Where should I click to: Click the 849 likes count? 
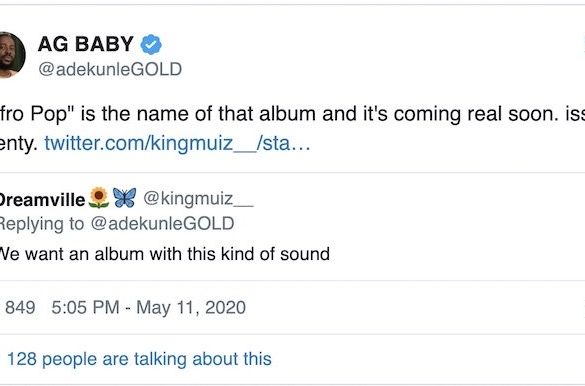tap(20, 308)
